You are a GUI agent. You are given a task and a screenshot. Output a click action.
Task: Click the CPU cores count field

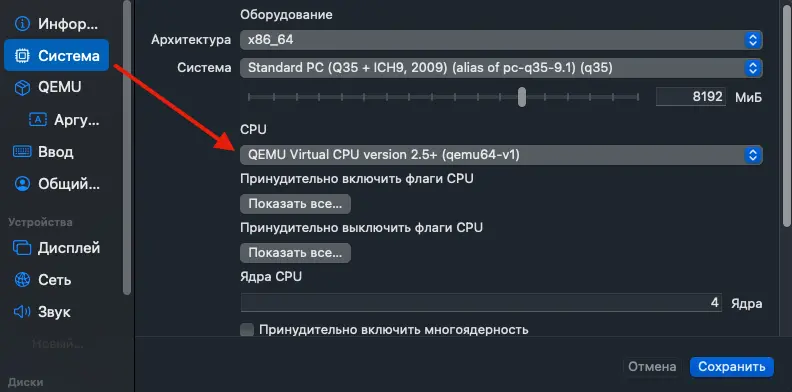pos(481,303)
